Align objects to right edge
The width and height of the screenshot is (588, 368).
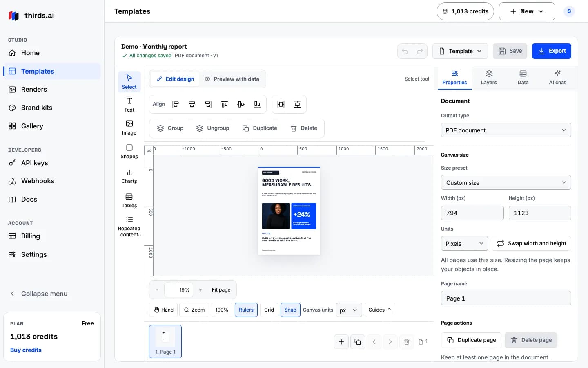(208, 104)
